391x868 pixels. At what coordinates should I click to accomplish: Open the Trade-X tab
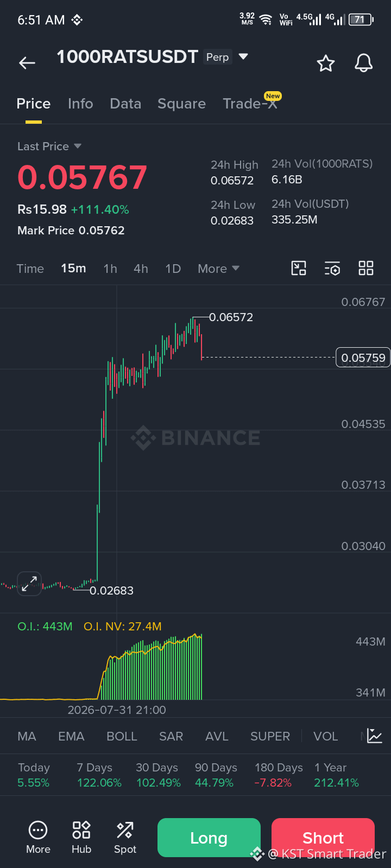[x=250, y=104]
